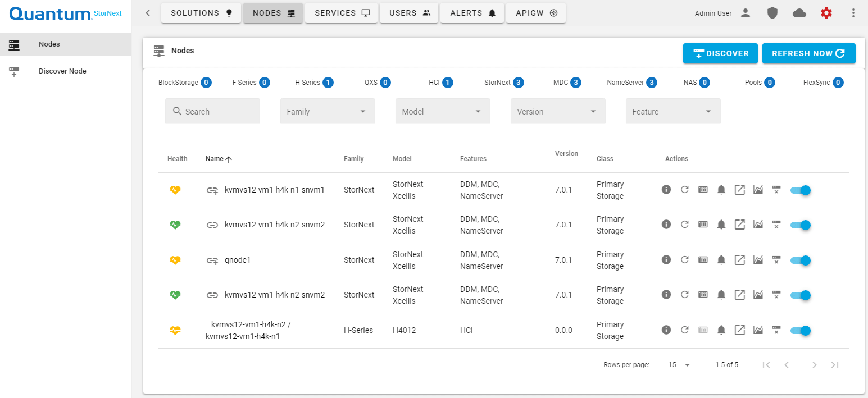Click the shield security icon in the top bar
868x398 pixels.
[772, 13]
